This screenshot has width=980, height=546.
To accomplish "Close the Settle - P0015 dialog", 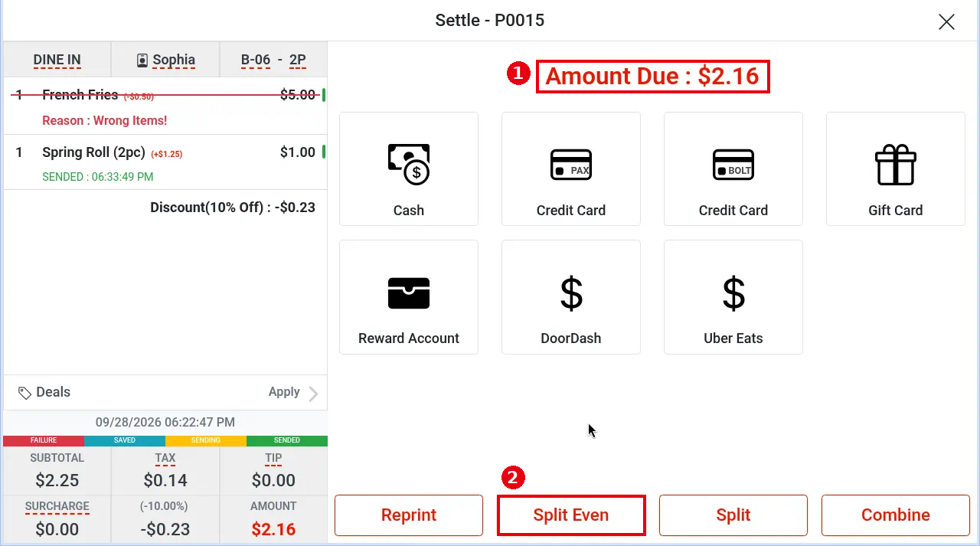I will [x=946, y=21].
